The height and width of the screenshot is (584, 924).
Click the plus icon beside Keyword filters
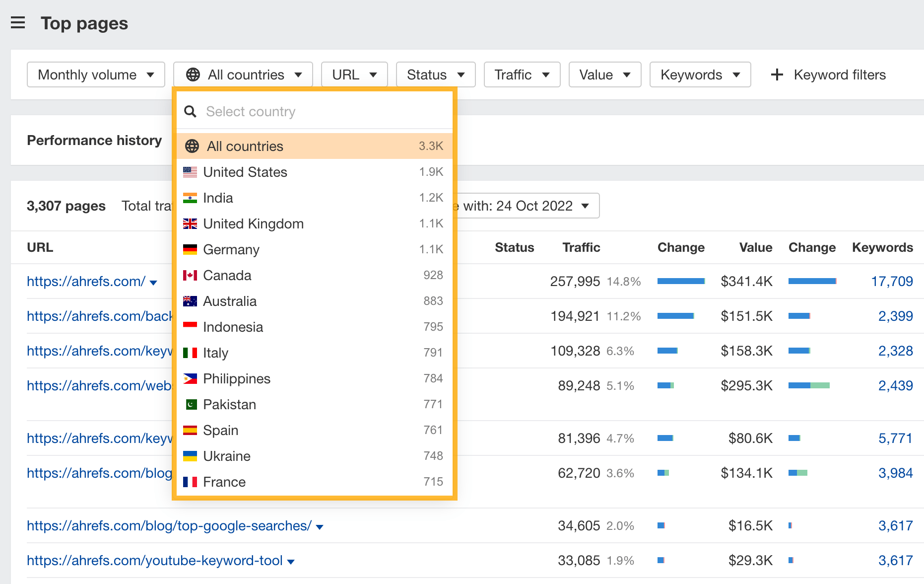[x=777, y=74]
